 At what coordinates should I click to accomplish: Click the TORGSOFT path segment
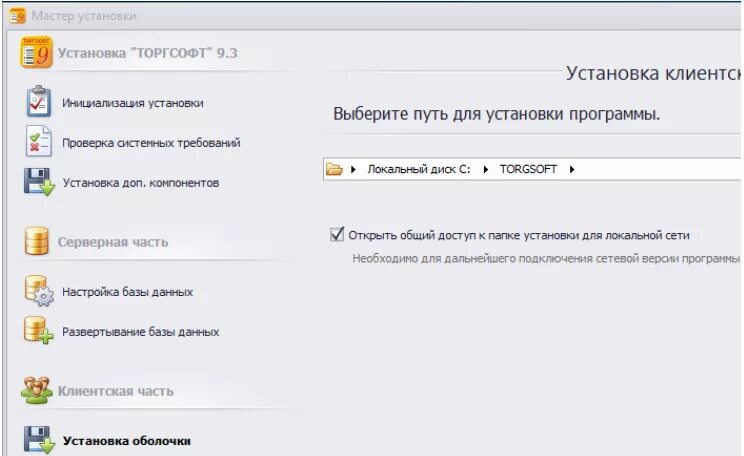(528, 169)
